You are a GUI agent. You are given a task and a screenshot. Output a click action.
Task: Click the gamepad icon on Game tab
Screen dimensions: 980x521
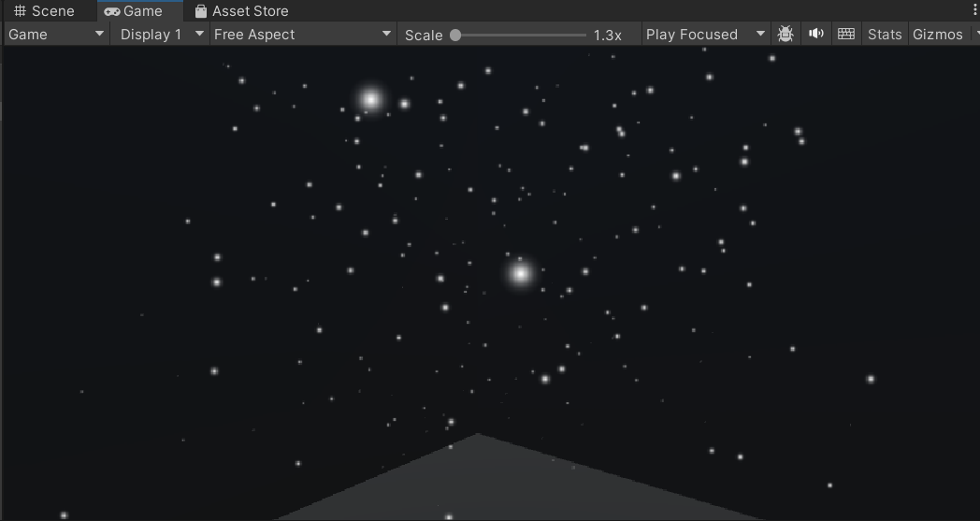coord(112,11)
